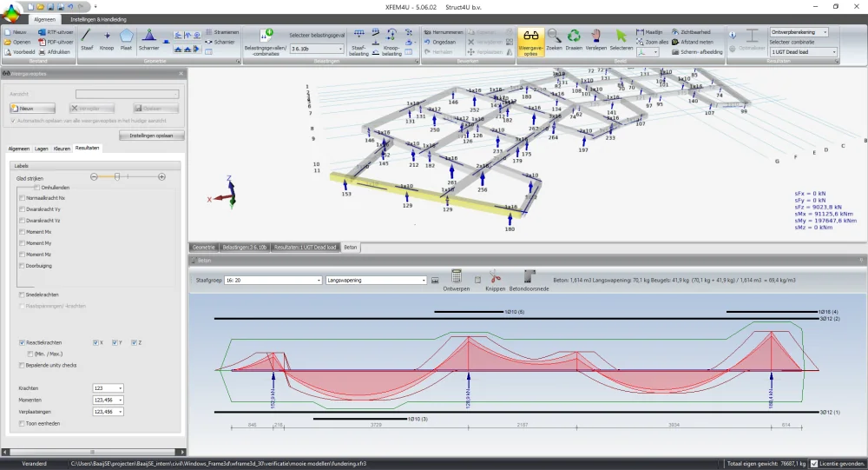Open the Instellingen & Handleiding tab
The height and width of the screenshot is (470, 868).
[98, 19]
